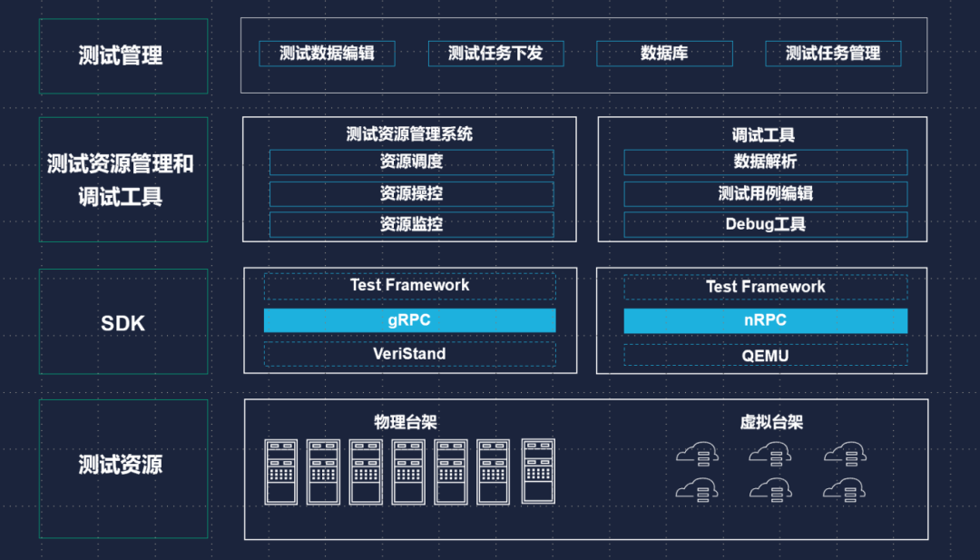The height and width of the screenshot is (560, 980).
Task: Select the second server rack icon from left
Action: click(323, 472)
